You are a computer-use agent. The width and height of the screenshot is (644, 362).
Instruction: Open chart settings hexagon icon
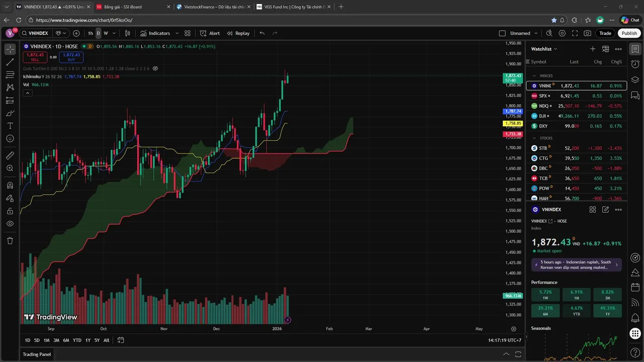tap(562, 33)
